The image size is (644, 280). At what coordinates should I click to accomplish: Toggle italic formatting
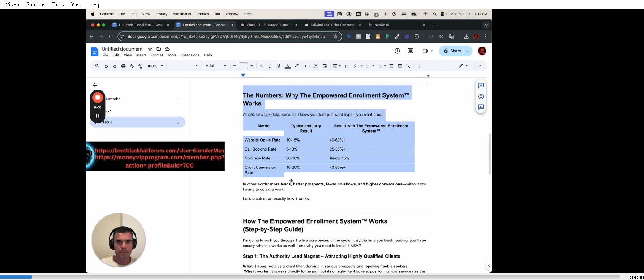click(x=270, y=66)
